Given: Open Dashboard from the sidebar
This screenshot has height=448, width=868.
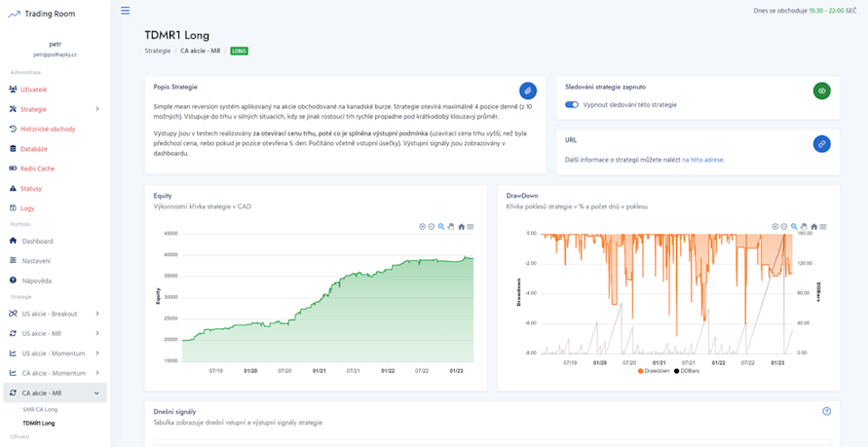Looking at the screenshot, I should tap(37, 241).
